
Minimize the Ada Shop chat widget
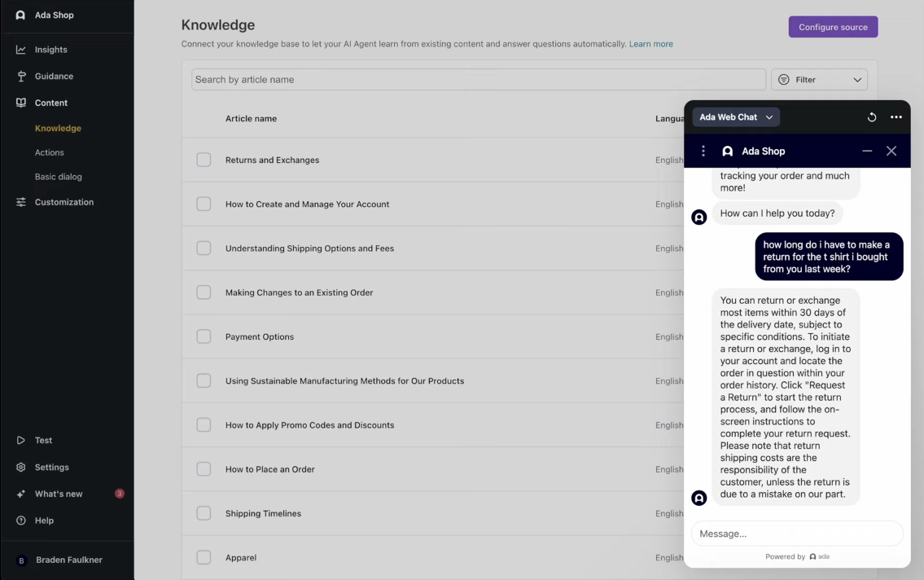point(867,151)
